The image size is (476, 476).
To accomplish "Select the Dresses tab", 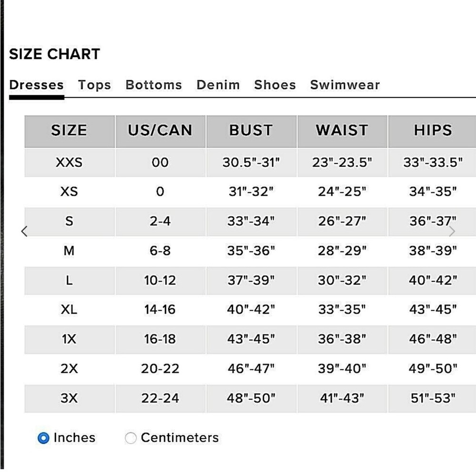I will [x=37, y=85].
